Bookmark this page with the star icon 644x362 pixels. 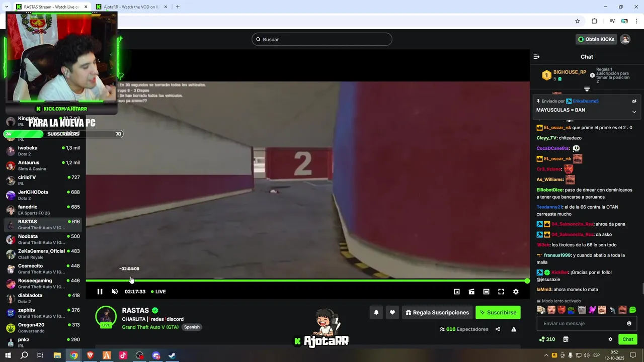coord(578,21)
